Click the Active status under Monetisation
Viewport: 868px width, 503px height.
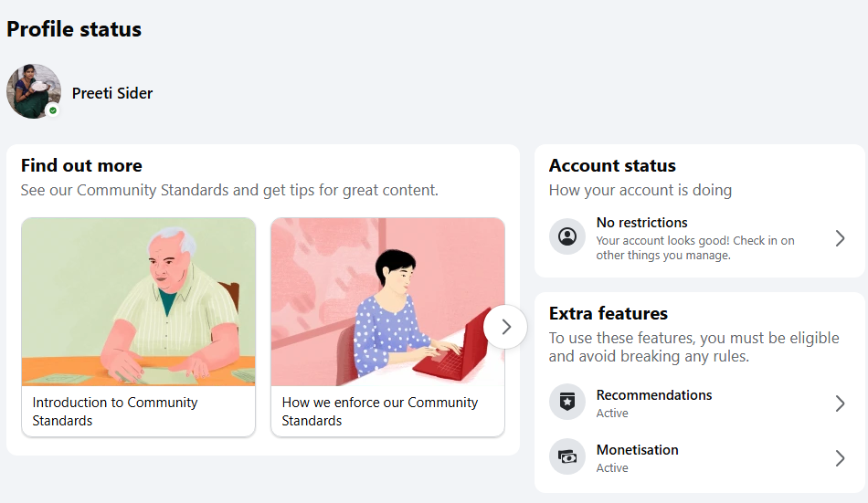point(611,468)
